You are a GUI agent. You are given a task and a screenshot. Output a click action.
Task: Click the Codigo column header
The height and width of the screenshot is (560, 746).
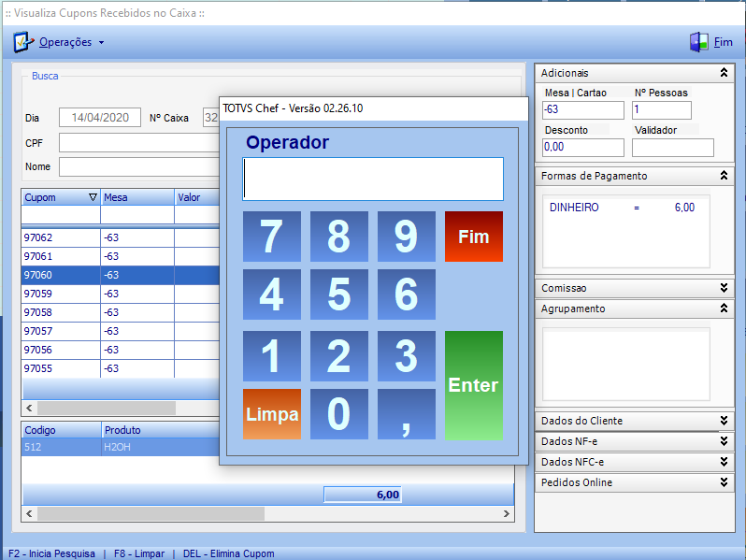(x=61, y=430)
